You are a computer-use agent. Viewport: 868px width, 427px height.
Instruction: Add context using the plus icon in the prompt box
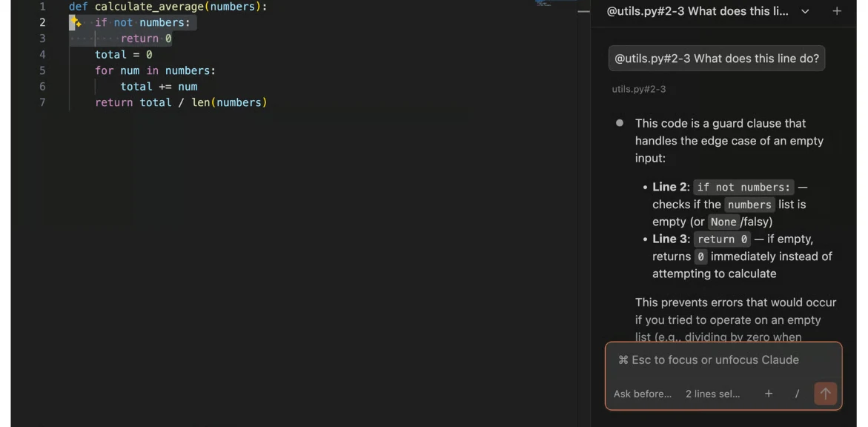click(x=769, y=394)
